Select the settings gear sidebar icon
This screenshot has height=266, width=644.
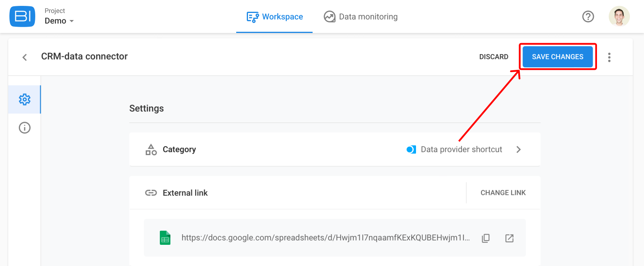[x=25, y=100]
